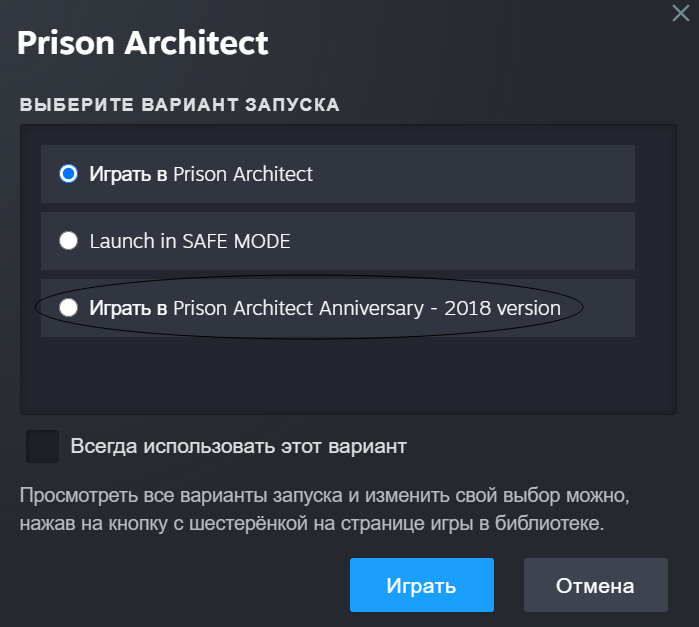Viewport: 699px width, 627px height.
Task: Click the hint text about the gear button
Action: [324, 509]
